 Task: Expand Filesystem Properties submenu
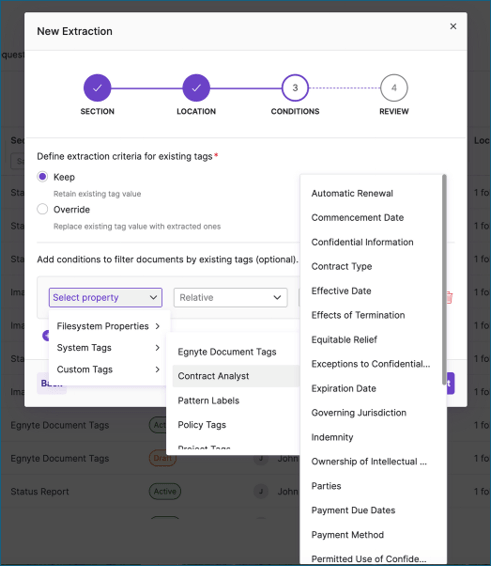pyautogui.click(x=108, y=326)
